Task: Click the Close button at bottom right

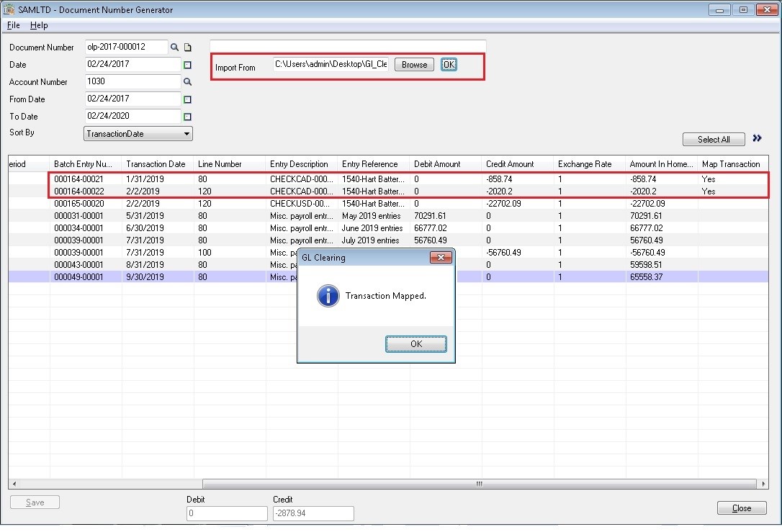Action: tap(741, 508)
